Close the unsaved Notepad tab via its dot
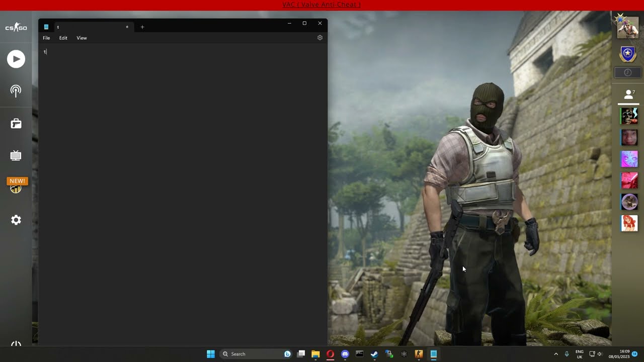The height and width of the screenshot is (362, 644). pos(127,27)
